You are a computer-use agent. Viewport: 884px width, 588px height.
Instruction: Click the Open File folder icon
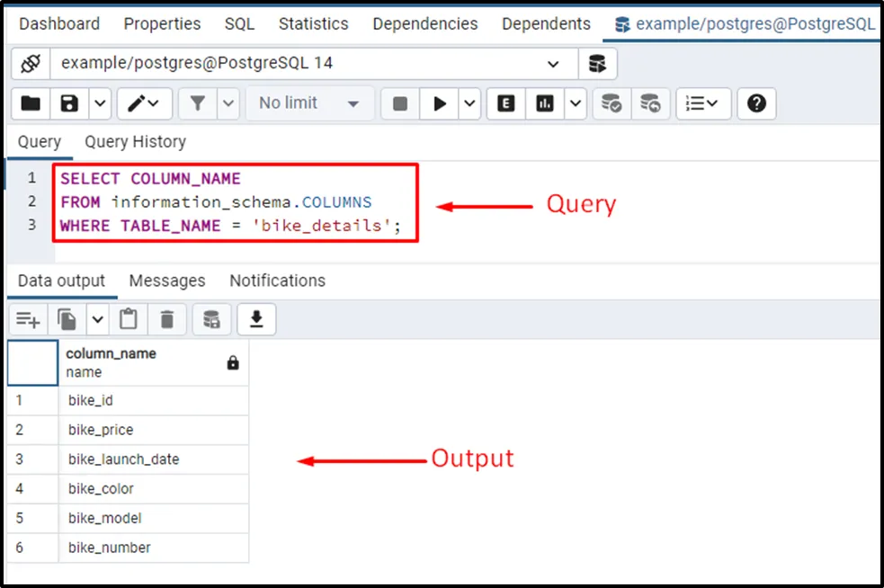31,103
